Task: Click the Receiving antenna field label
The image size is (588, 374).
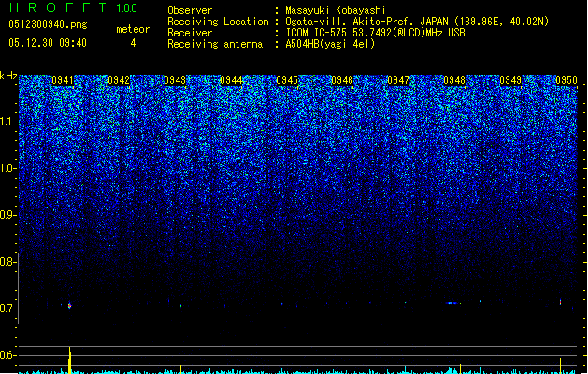Action: 215,44
